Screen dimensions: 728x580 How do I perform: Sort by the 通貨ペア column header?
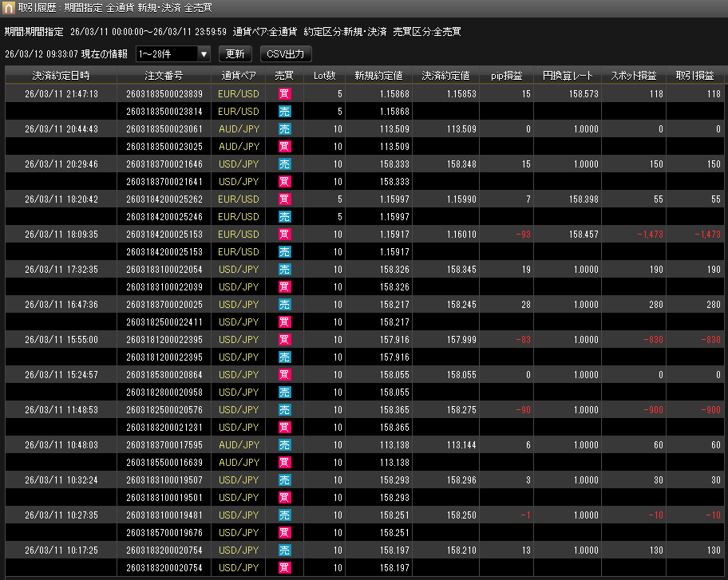pyautogui.click(x=239, y=76)
